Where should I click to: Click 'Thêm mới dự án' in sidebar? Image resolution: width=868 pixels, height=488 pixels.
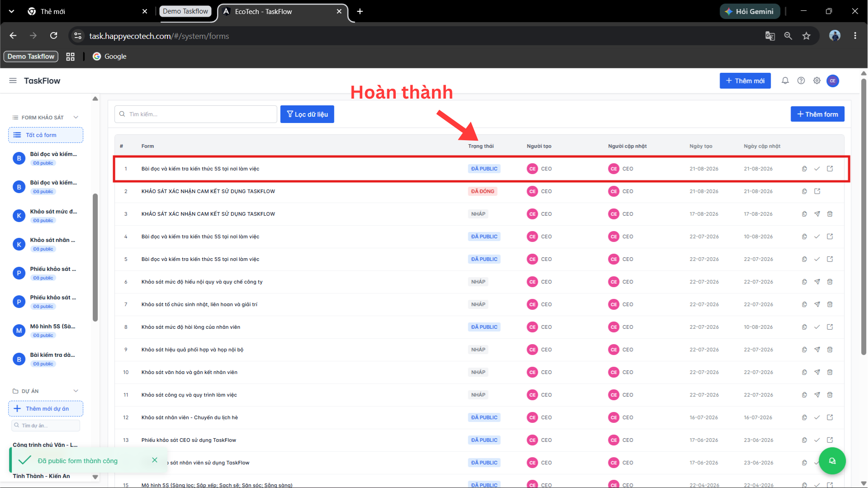pyautogui.click(x=46, y=409)
